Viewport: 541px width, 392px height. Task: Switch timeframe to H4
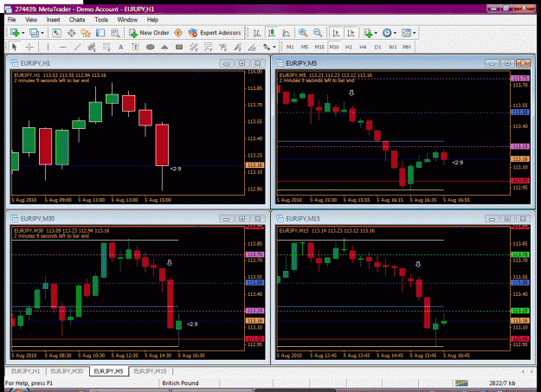tap(363, 47)
